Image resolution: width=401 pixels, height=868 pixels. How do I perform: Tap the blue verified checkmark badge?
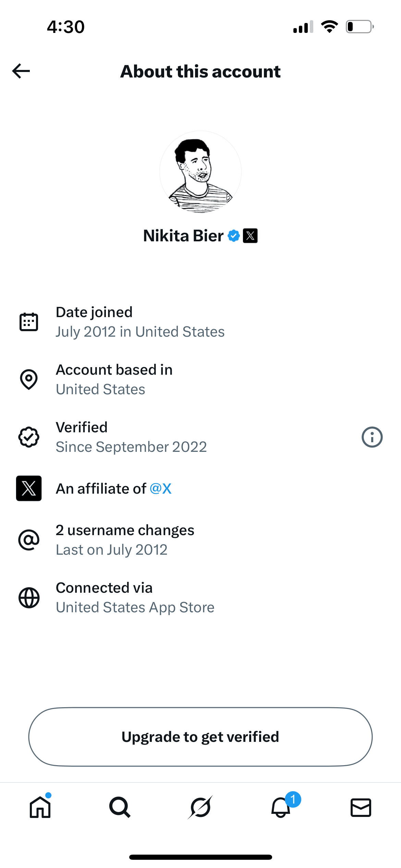(x=234, y=236)
